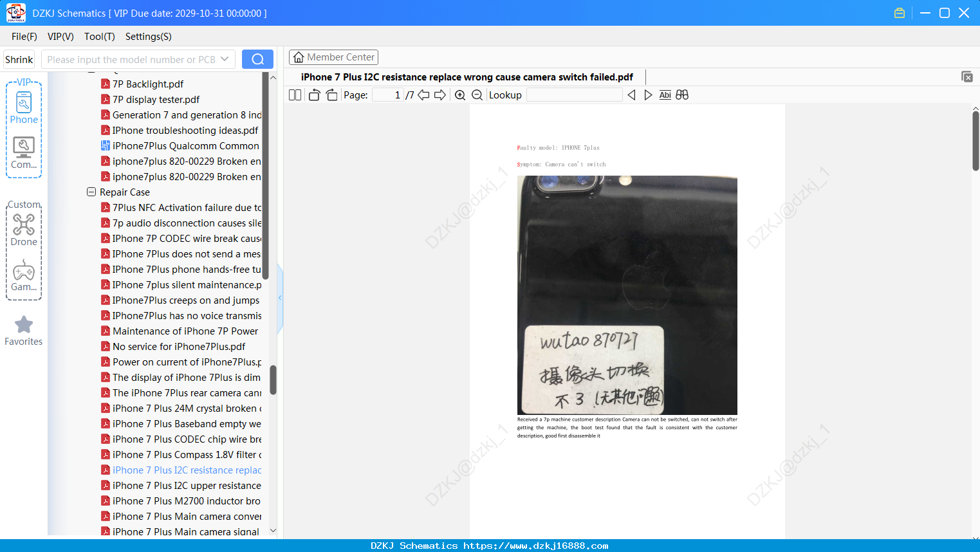Viewport: 980px width, 552px height.
Task: Click the blue icon beside iPhone7Plus Qualcomm Common
Action: [106, 145]
